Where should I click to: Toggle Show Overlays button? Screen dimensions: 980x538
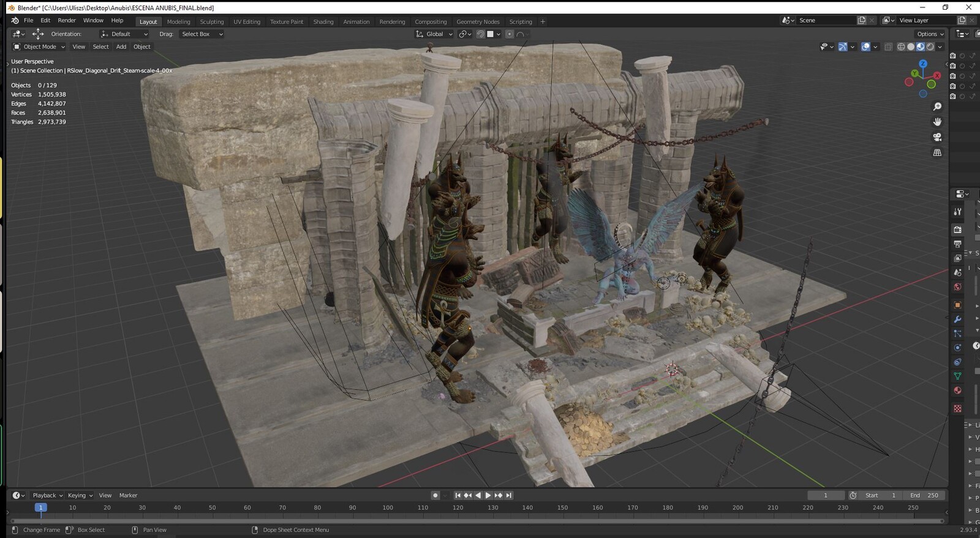click(x=865, y=47)
